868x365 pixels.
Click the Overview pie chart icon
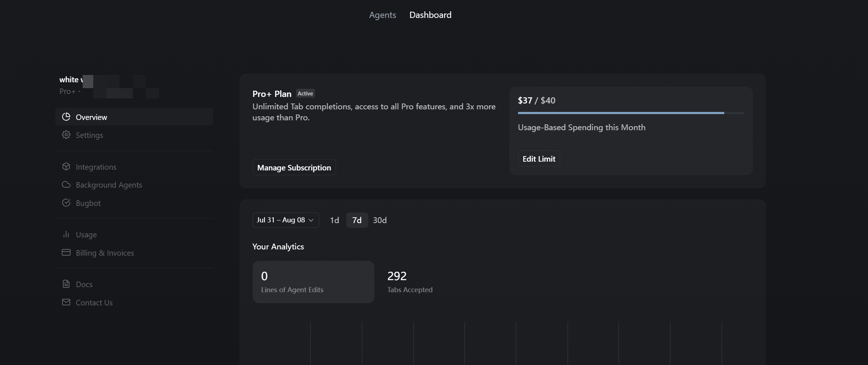66,117
